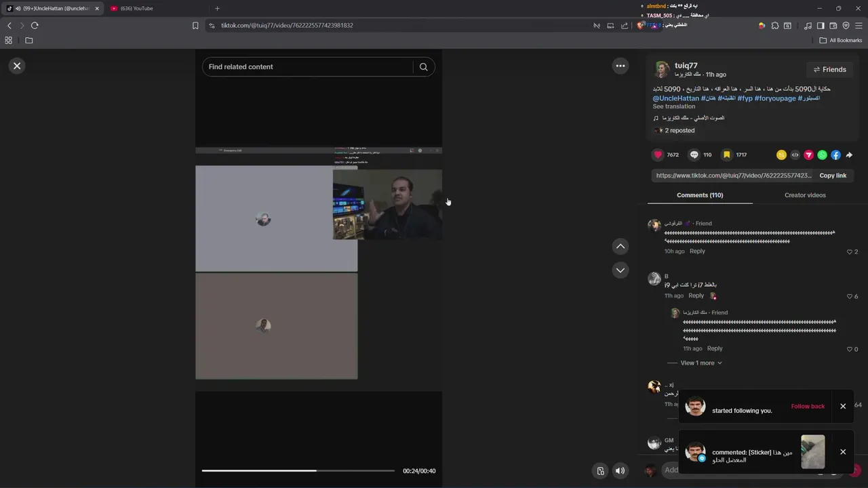
Task: Like comment by B showing 6 likes
Action: [x=849, y=296]
